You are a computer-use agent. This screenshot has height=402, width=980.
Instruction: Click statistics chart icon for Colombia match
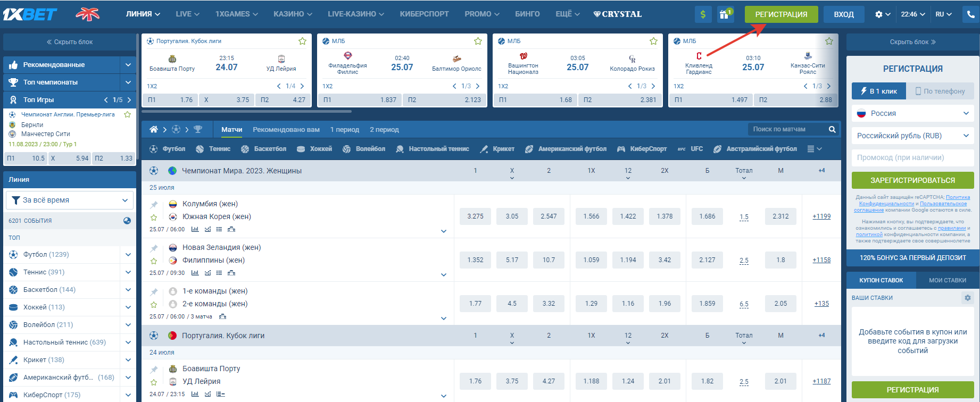click(195, 229)
